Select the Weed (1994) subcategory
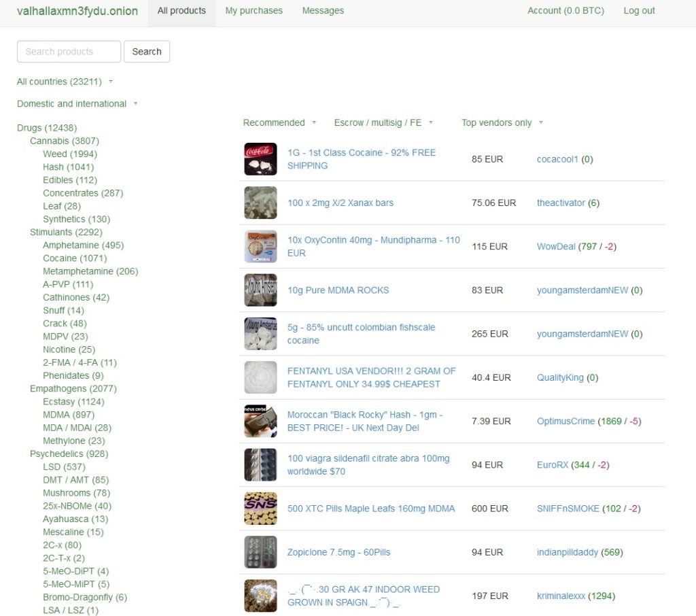This screenshot has width=696, height=616. click(x=70, y=154)
